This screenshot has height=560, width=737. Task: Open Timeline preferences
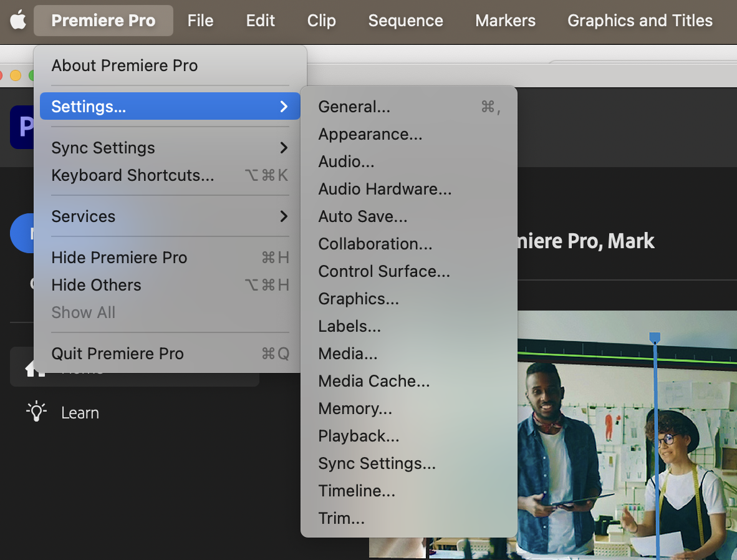click(x=356, y=491)
